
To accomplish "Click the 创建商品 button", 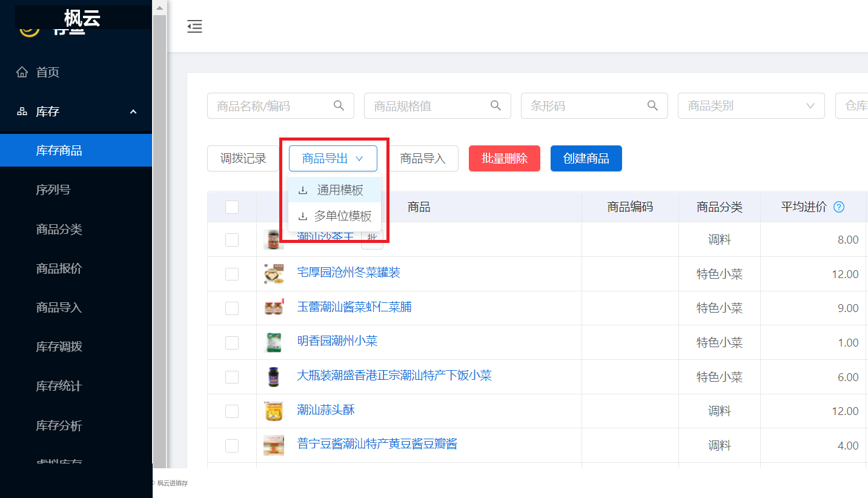I will [x=586, y=158].
